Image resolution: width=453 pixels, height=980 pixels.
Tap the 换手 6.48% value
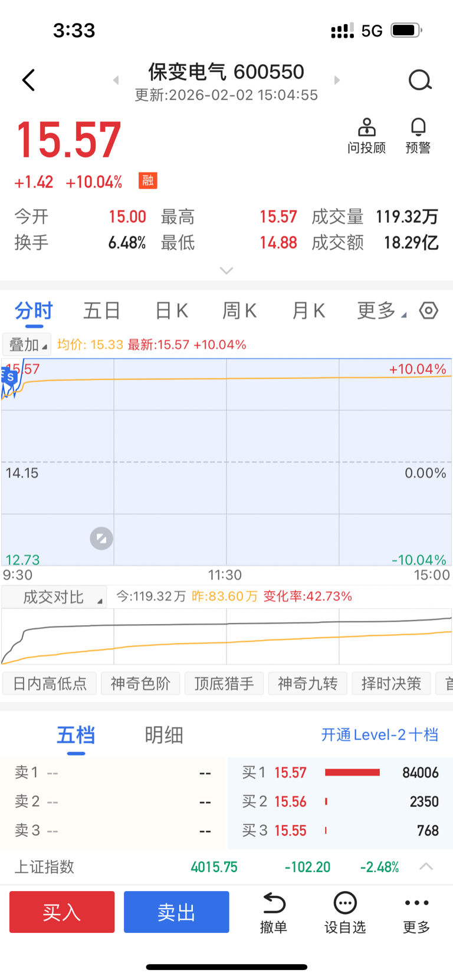click(127, 243)
